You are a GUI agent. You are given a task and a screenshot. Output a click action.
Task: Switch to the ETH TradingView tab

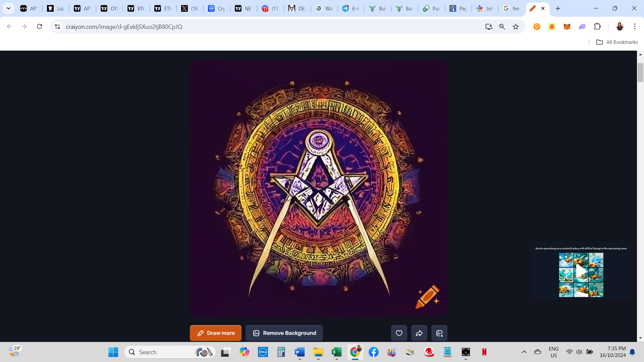[x=163, y=8]
